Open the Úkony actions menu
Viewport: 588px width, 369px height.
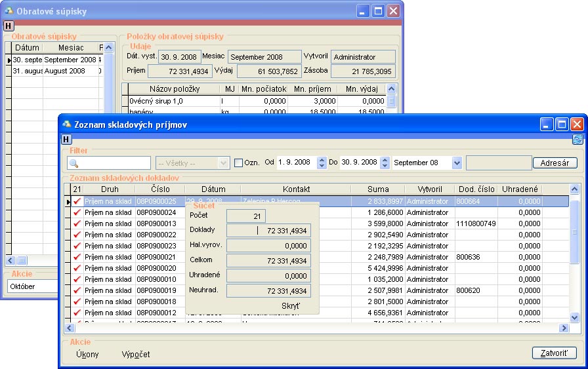pos(87,354)
